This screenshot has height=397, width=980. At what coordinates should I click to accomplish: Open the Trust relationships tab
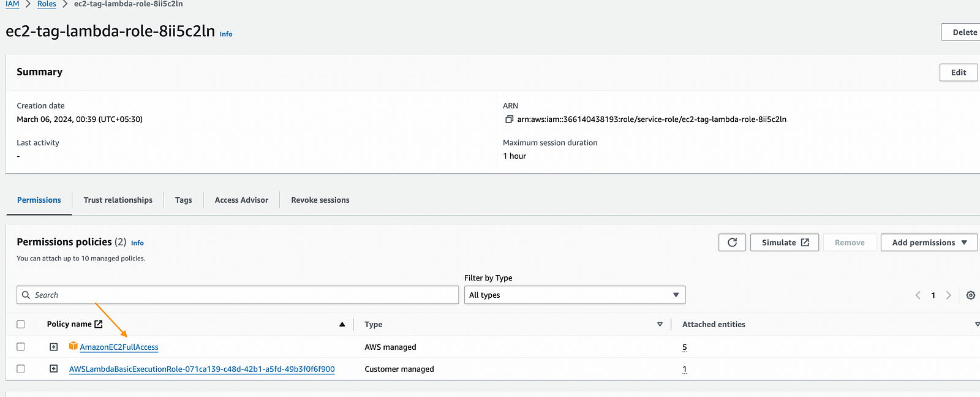[118, 200]
